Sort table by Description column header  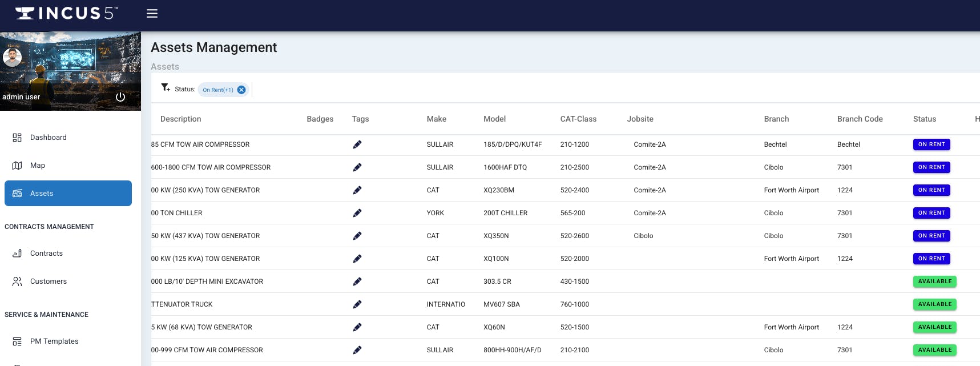[x=180, y=119]
